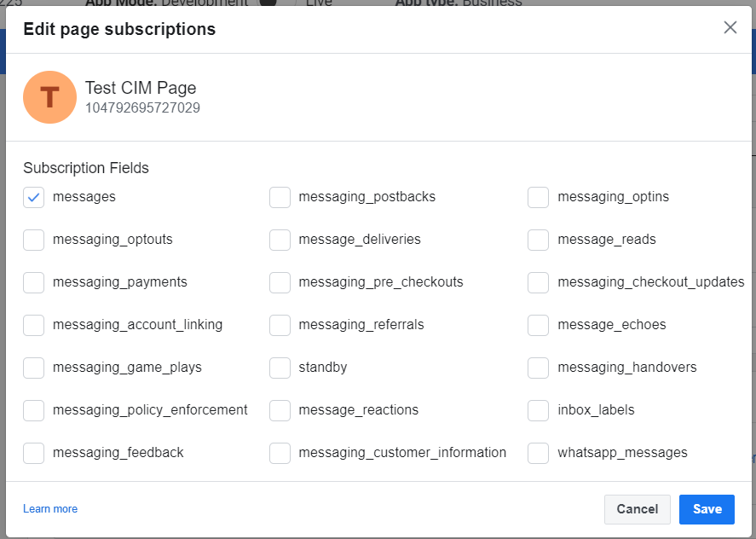Viewport: 756px width, 539px height.
Task: Enable the messaging_postbacks checkbox
Action: click(280, 198)
